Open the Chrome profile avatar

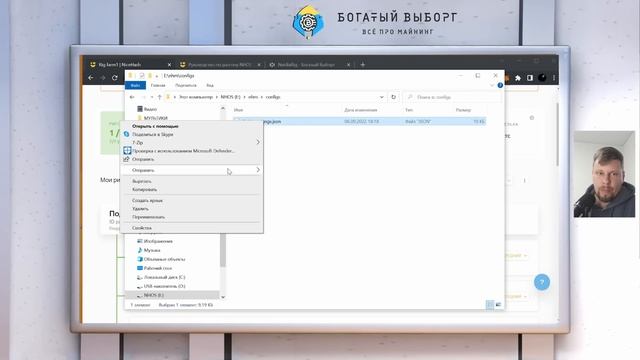[542, 78]
